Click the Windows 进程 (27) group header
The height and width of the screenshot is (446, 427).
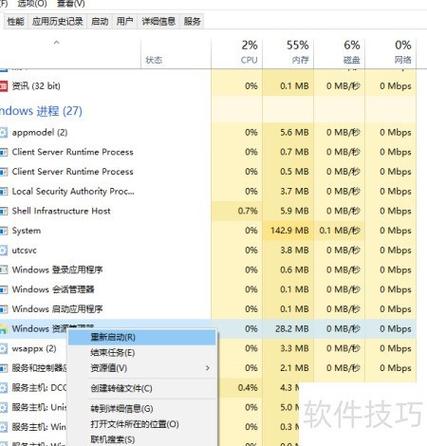tap(41, 111)
